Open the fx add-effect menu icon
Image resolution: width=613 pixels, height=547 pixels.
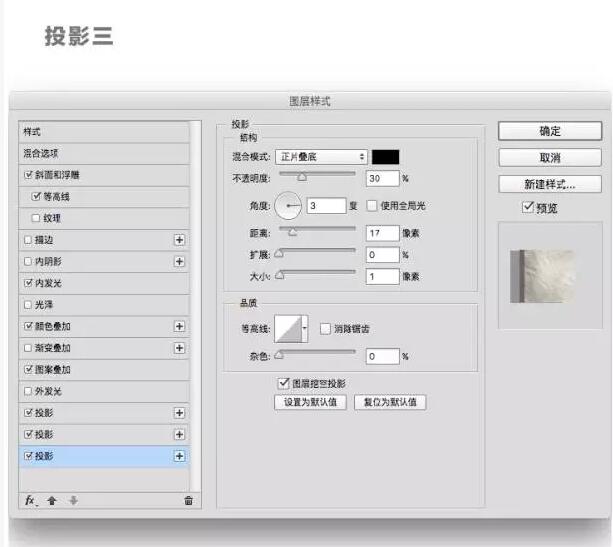pyautogui.click(x=30, y=500)
